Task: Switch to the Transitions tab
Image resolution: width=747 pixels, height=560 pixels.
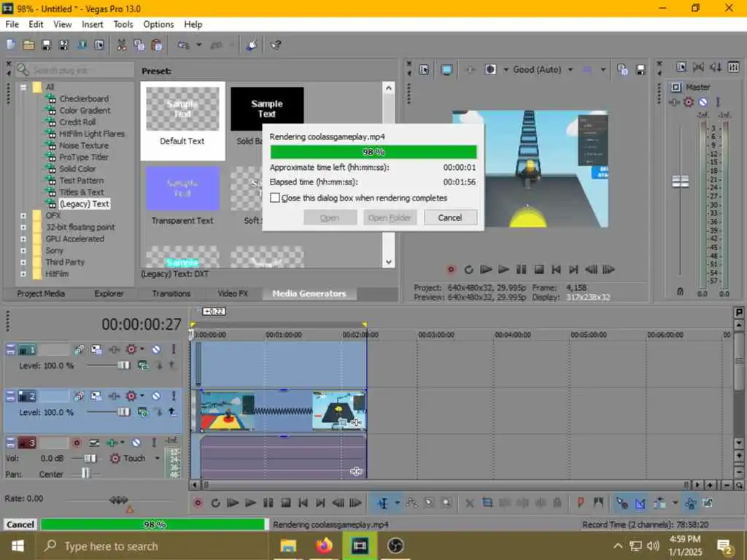Action: [171, 294]
